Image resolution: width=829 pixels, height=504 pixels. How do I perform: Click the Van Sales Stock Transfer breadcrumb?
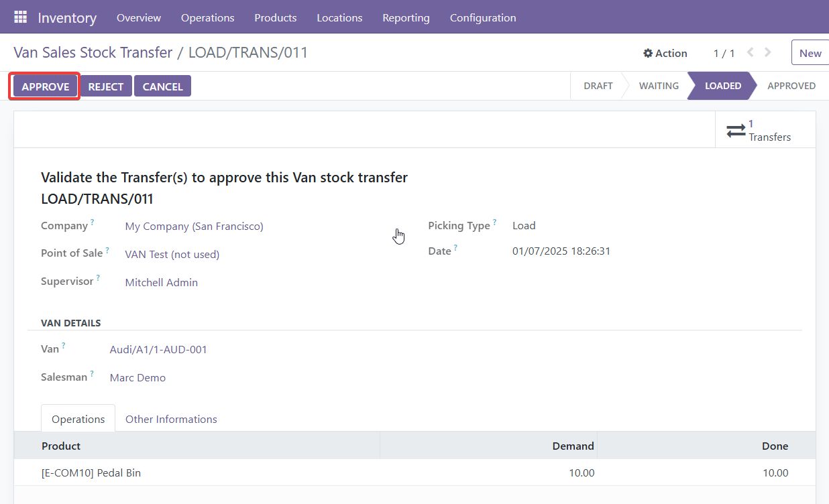[x=93, y=52]
